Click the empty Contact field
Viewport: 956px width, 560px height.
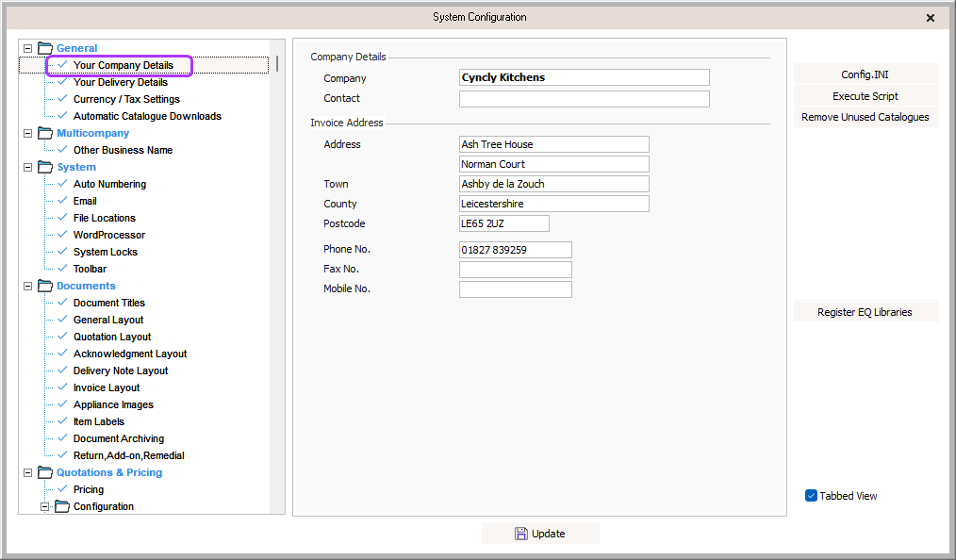tap(585, 99)
